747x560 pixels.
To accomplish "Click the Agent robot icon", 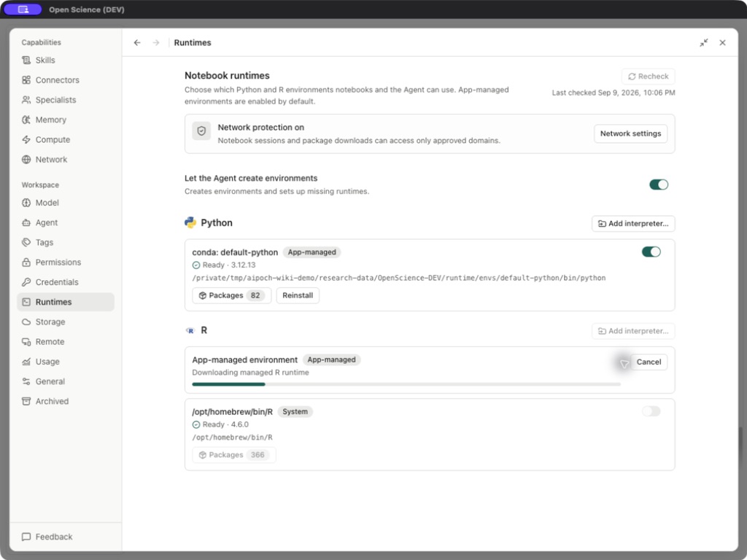I will pyautogui.click(x=26, y=222).
